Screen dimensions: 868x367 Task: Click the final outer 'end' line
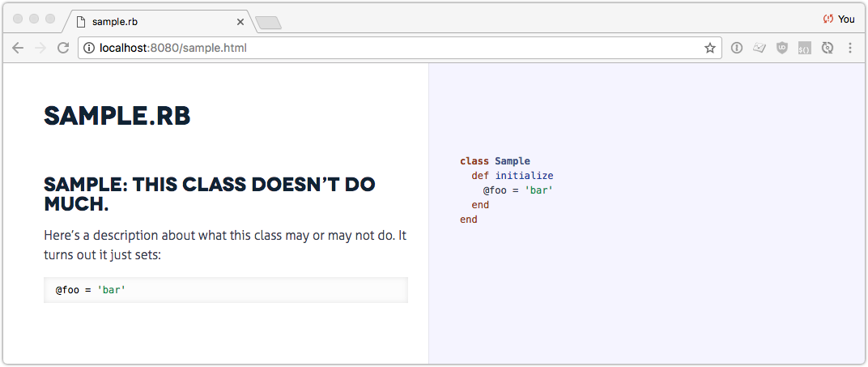pos(468,220)
